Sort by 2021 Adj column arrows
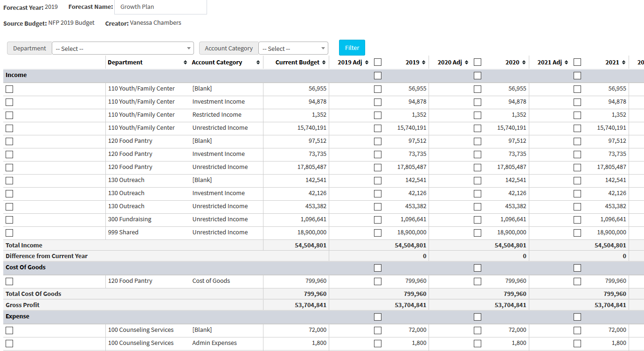Viewport: 644px width, 351px height. coord(566,63)
